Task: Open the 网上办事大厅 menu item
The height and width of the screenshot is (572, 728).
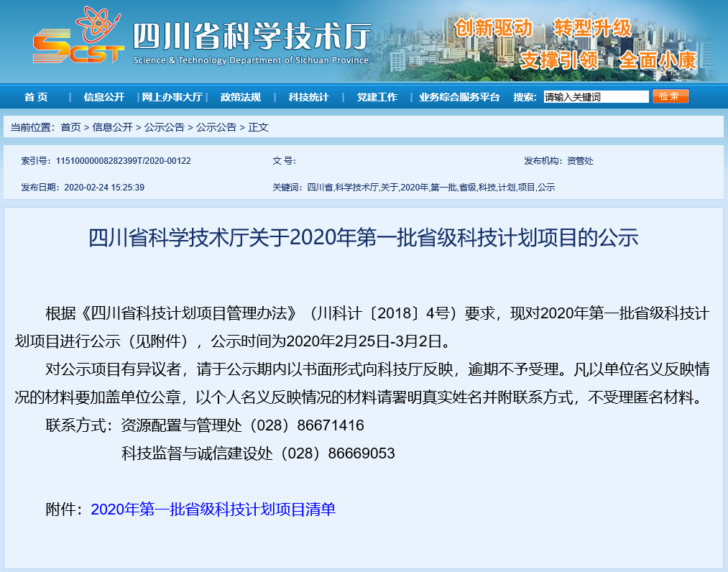Action: coord(172,97)
